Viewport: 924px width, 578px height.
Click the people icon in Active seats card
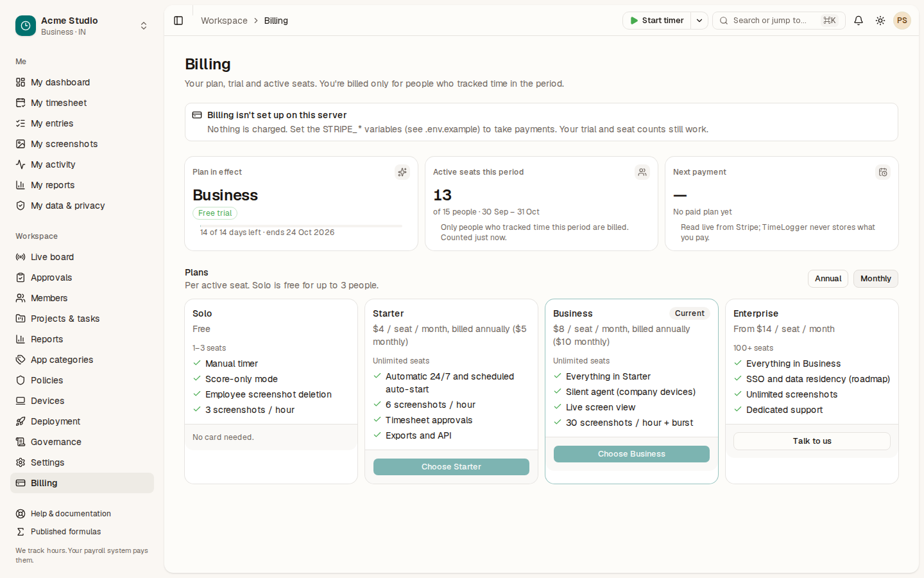coord(642,172)
